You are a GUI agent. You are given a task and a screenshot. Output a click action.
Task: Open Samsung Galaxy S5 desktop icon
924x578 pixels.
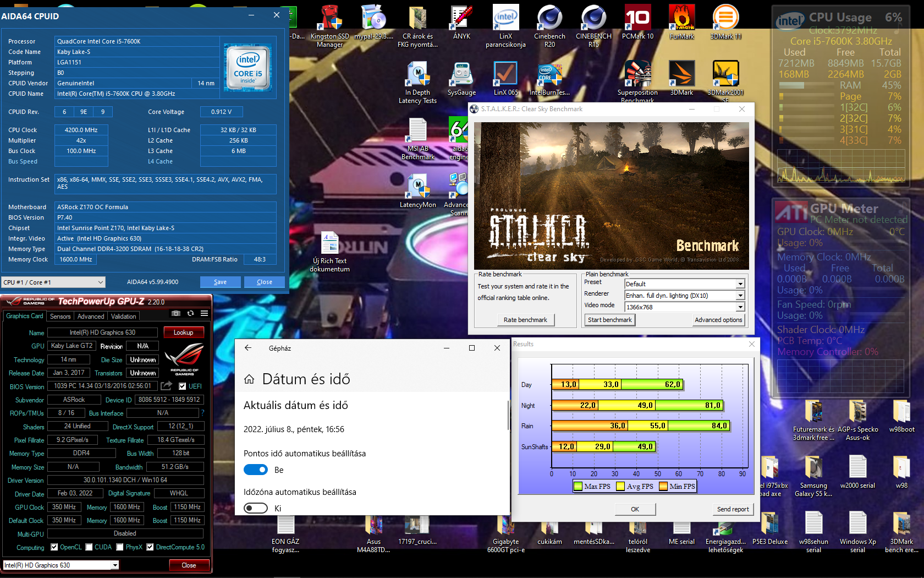[813, 476]
